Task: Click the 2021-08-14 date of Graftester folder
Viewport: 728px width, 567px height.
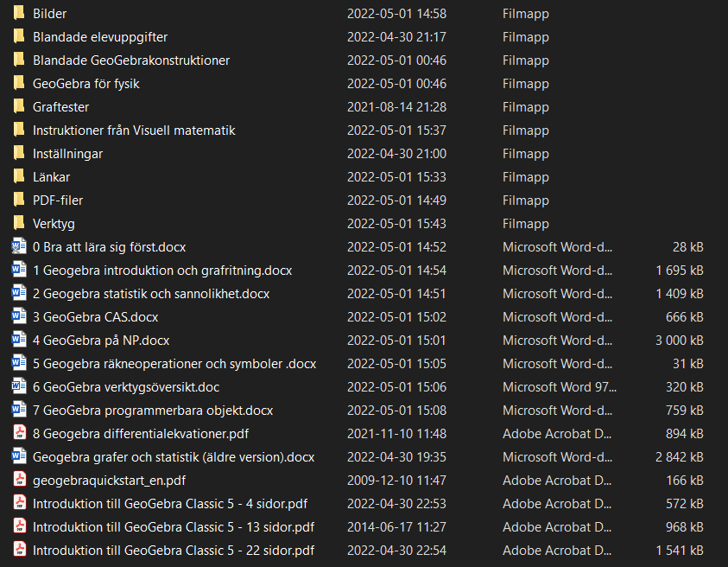Action: 396,107
